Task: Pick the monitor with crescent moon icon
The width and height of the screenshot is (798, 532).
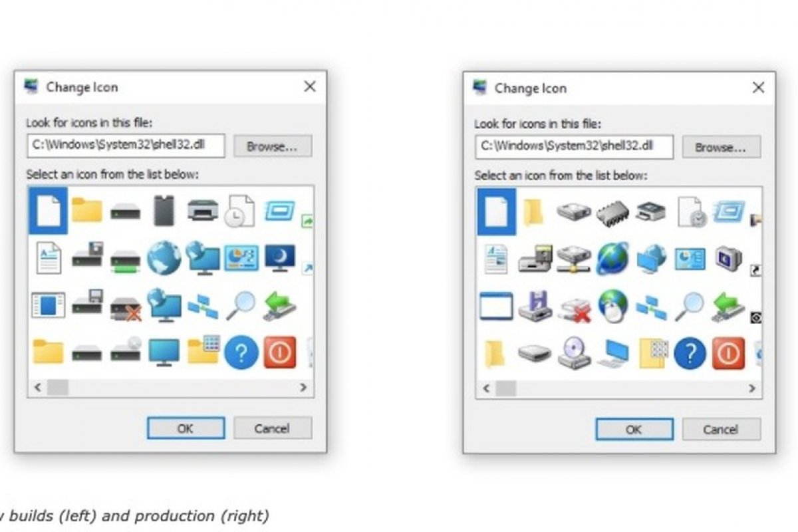Action: [279, 259]
